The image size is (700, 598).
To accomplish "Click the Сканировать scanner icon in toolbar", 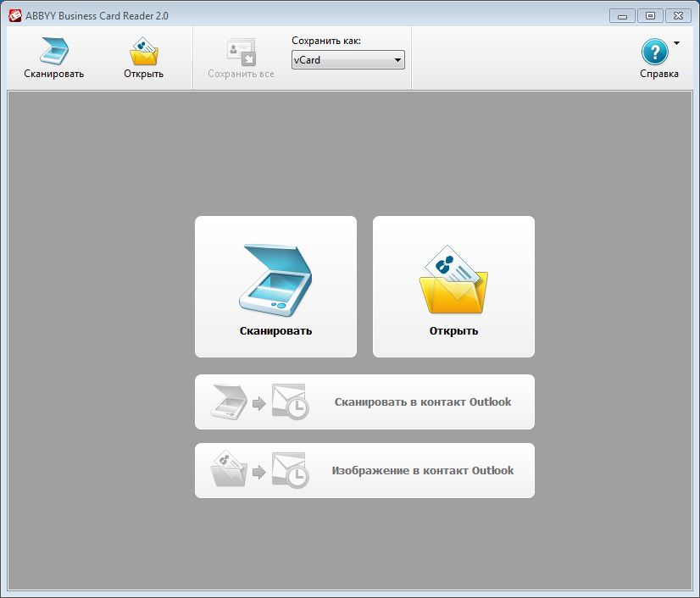I will coord(54,52).
